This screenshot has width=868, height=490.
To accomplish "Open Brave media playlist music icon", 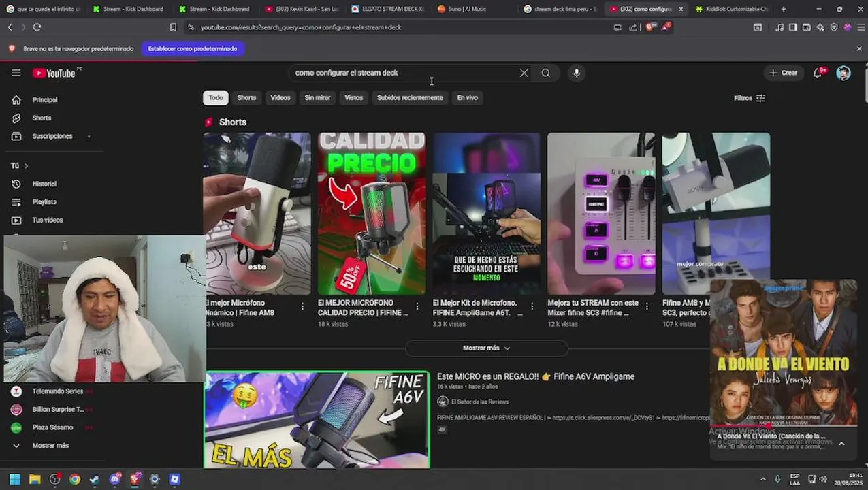I will 779,27.
